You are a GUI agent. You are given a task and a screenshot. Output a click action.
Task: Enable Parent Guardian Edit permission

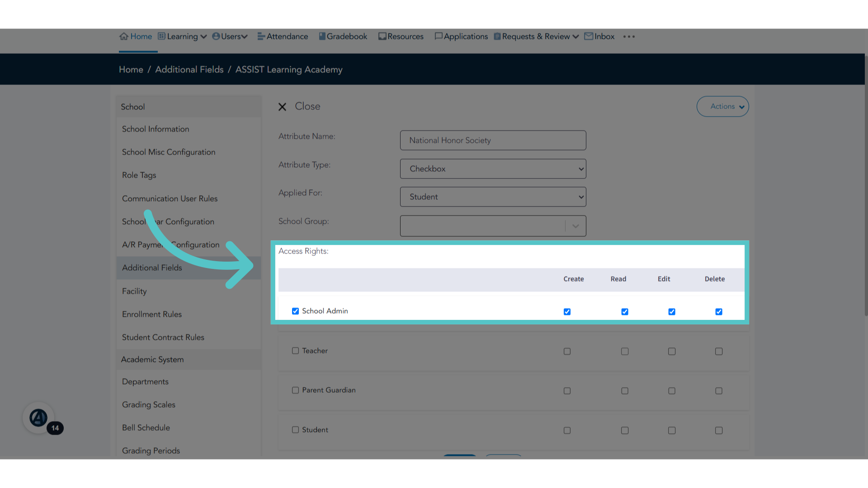(672, 391)
